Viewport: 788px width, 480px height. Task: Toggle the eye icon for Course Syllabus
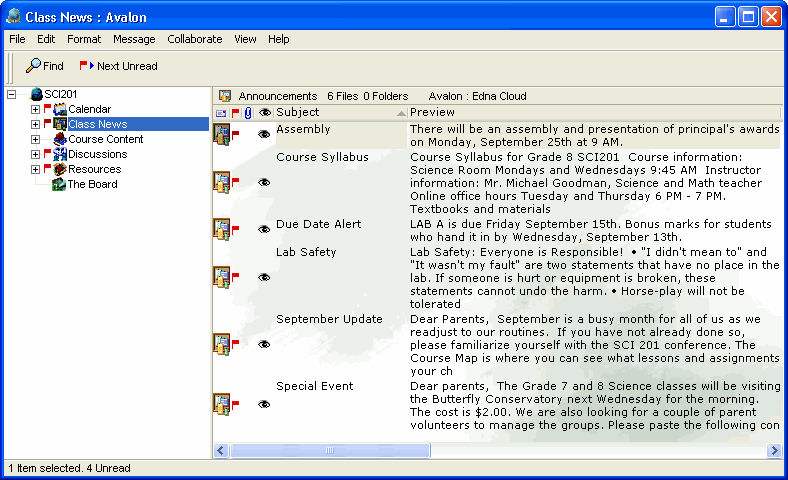264,182
